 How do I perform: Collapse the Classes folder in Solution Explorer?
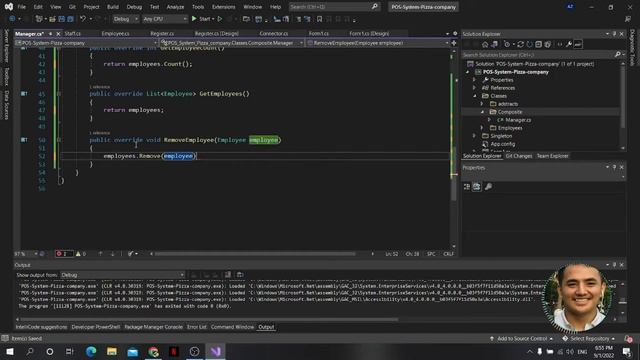point(474,96)
